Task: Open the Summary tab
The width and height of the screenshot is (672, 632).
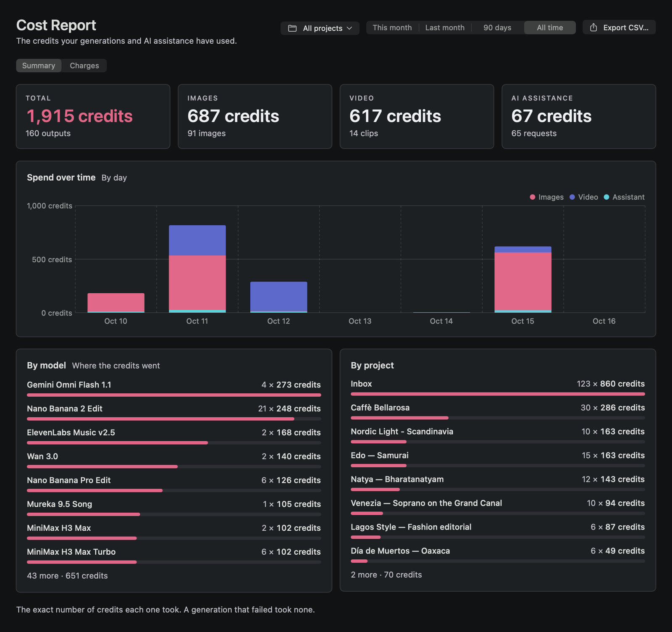Action: point(39,66)
